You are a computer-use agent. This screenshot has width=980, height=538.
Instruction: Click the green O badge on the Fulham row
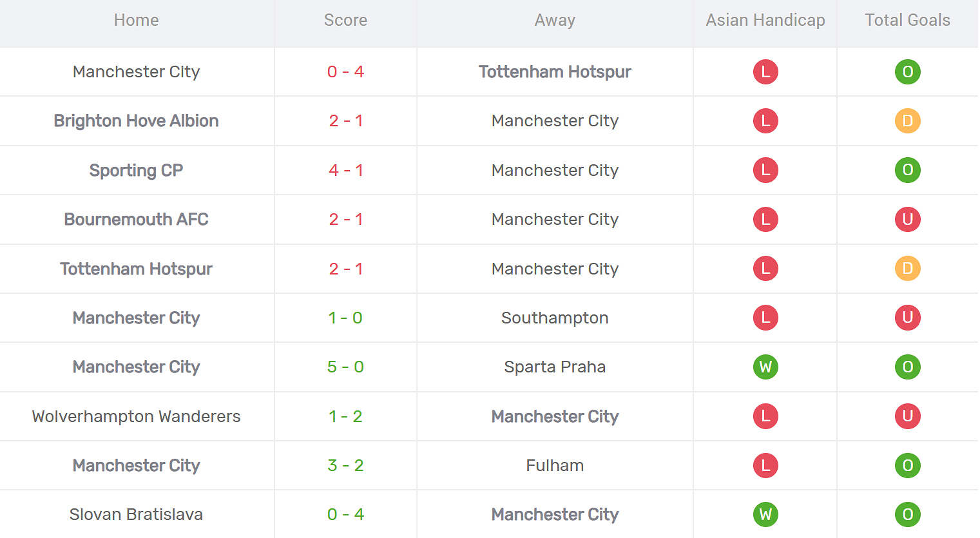[x=908, y=465]
